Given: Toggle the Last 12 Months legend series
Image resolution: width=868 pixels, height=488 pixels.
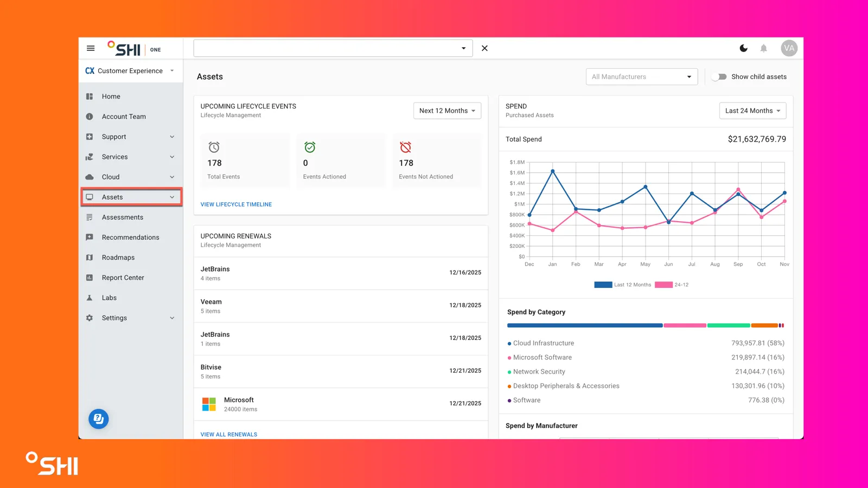Looking at the screenshot, I should pyautogui.click(x=623, y=285).
